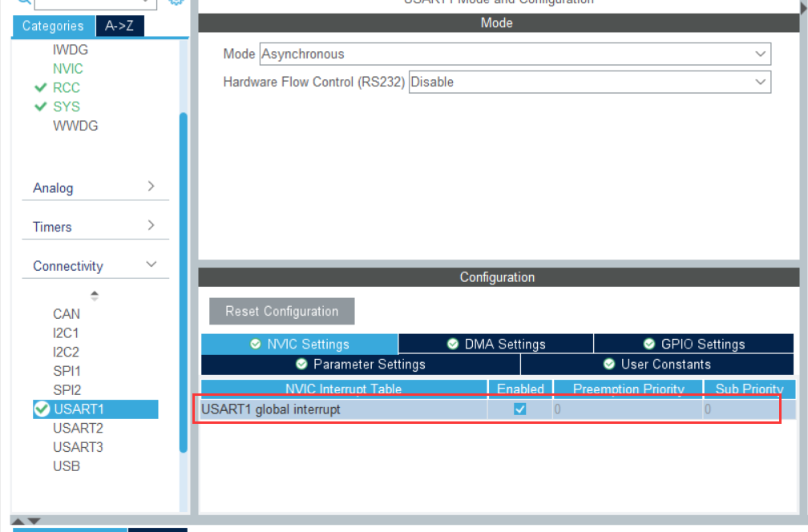808x532 pixels.
Task: Click the down arrow at panel bottom
Action: pos(34,522)
